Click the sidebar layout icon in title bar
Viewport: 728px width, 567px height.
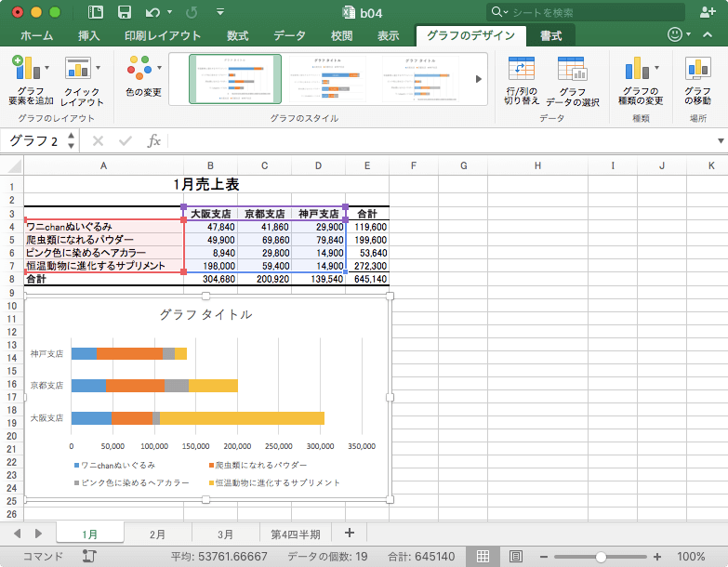pyautogui.click(x=95, y=12)
